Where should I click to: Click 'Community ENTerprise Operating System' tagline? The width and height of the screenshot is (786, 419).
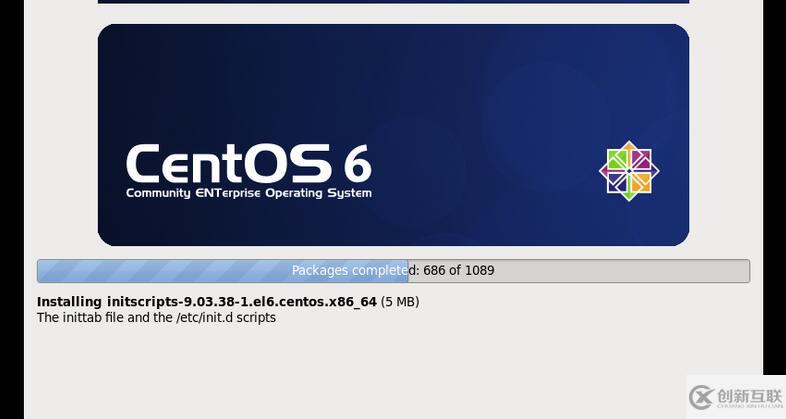[249, 193]
